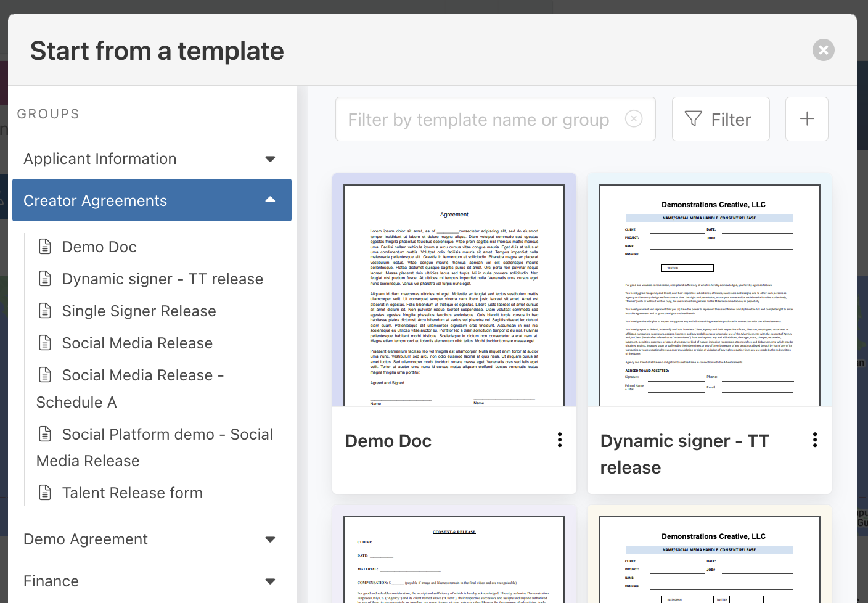Click document icon beside Talent Release form
Image resolution: width=868 pixels, height=603 pixels.
[x=45, y=493]
